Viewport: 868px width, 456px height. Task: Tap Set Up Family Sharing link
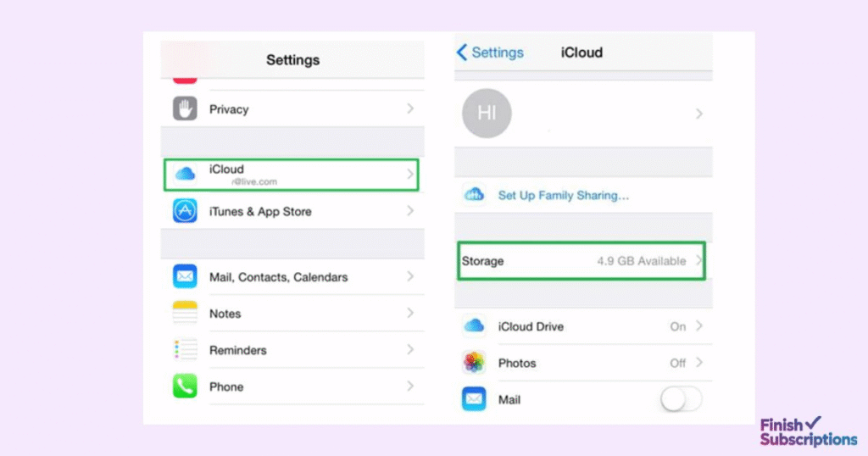564,195
